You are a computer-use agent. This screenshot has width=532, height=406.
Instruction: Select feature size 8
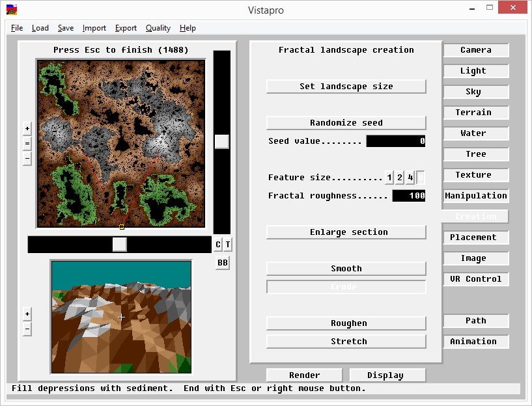tap(421, 177)
